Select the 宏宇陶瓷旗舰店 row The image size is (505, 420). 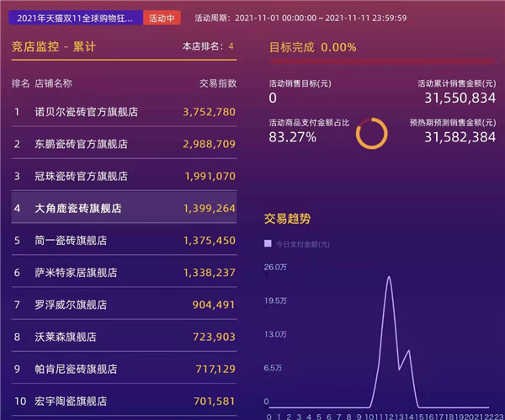tap(124, 401)
